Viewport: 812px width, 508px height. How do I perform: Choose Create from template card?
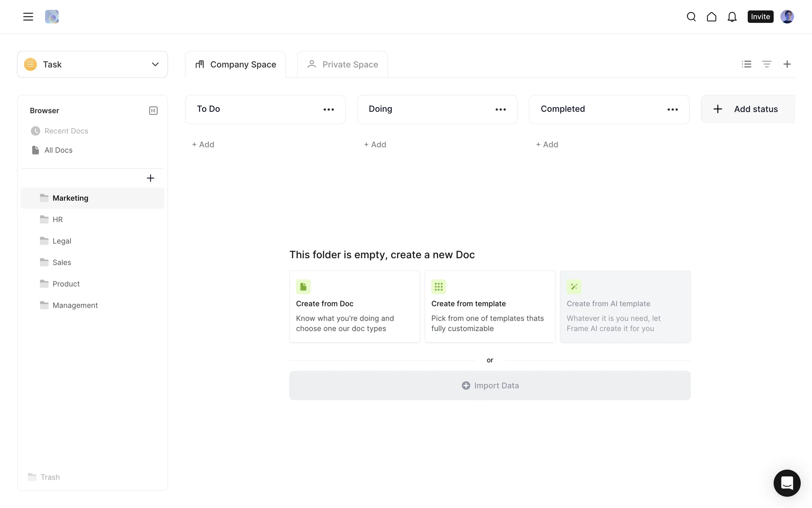[489, 306]
